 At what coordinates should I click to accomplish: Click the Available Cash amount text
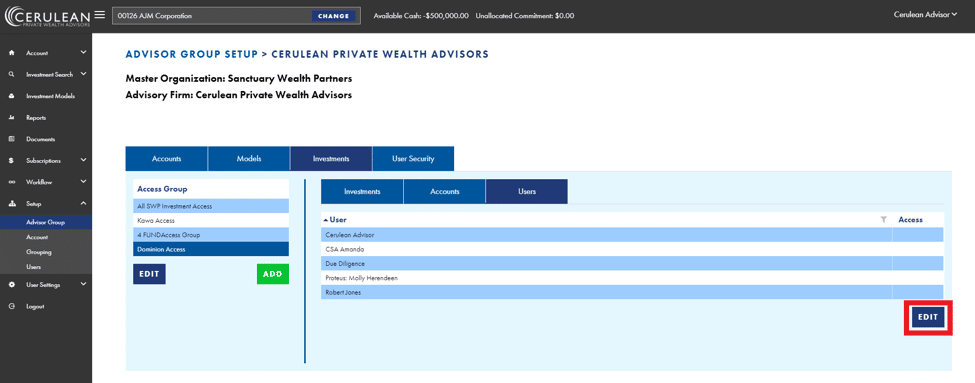pos(421,16)
